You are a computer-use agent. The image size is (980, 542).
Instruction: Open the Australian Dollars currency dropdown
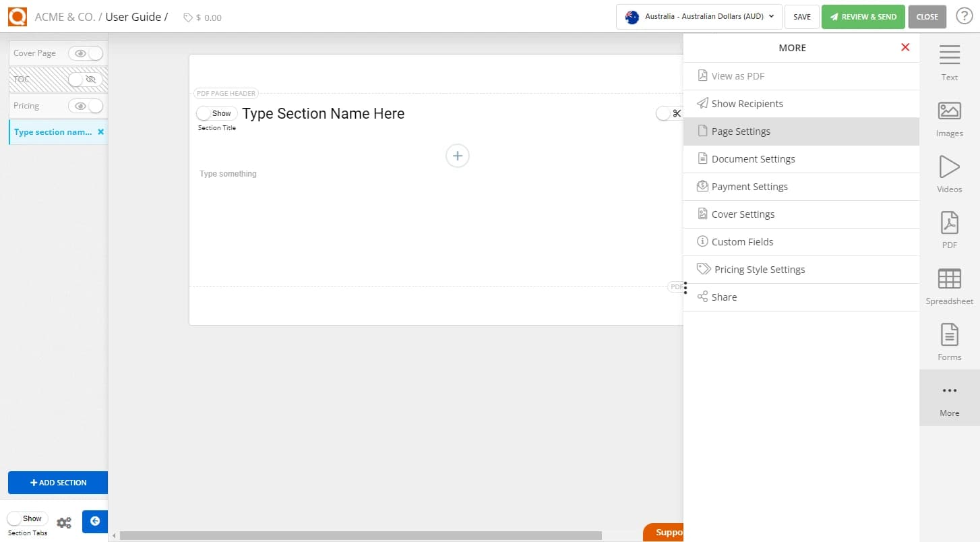pyautogui.click(x=698, y=17)
